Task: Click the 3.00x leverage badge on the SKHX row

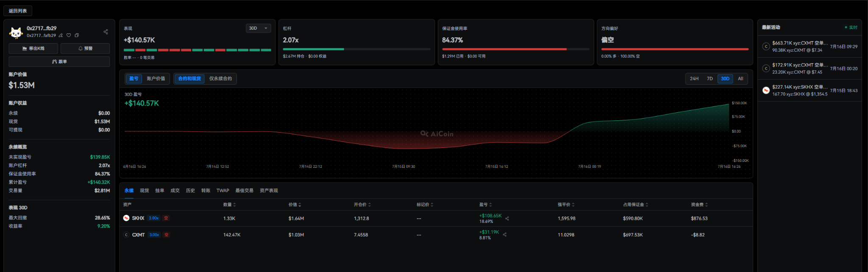Action: (x=154, y=218)
